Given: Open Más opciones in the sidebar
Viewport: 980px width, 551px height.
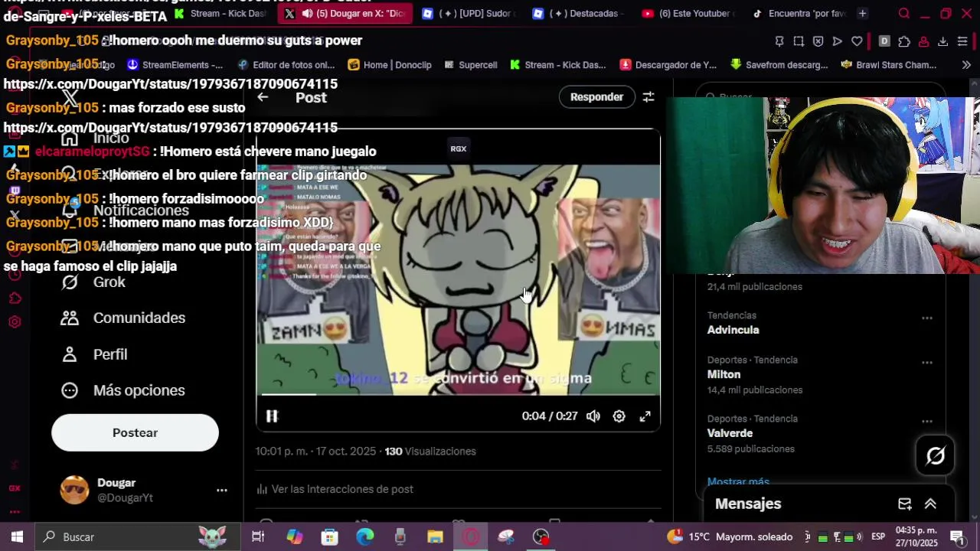Looking at the screenshot, I should [122, 390].
